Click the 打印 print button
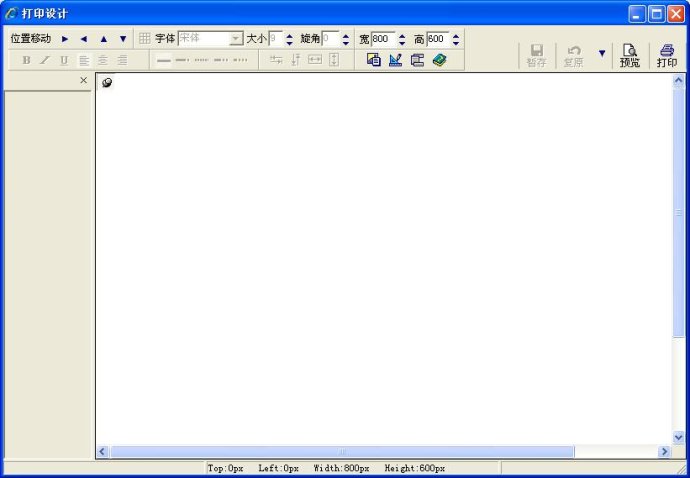Viewport: 690px width, 478px height. 666,55
